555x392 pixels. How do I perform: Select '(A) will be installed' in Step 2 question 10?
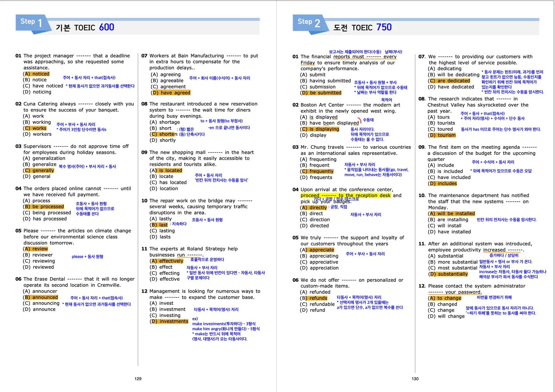[x=451, y=214]
